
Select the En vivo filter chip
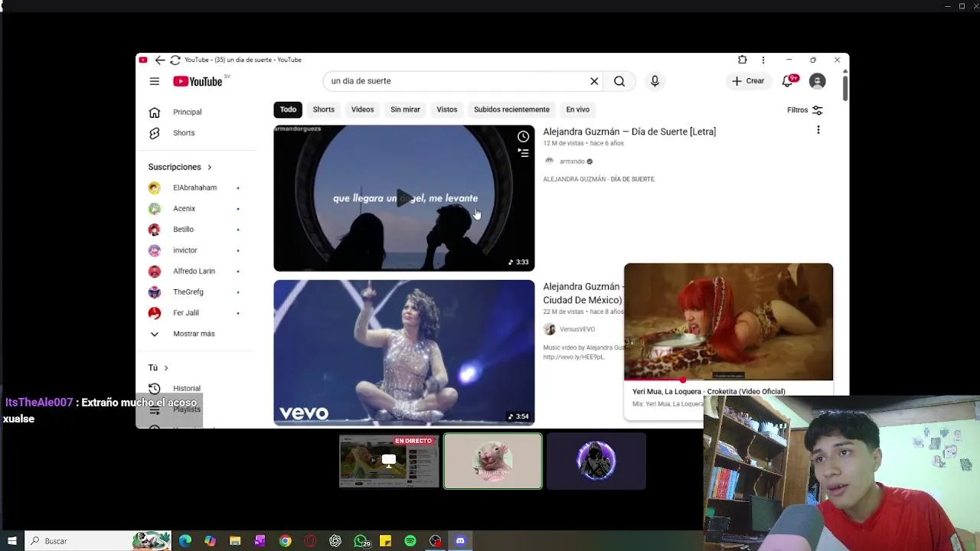(x=577, y=109)
